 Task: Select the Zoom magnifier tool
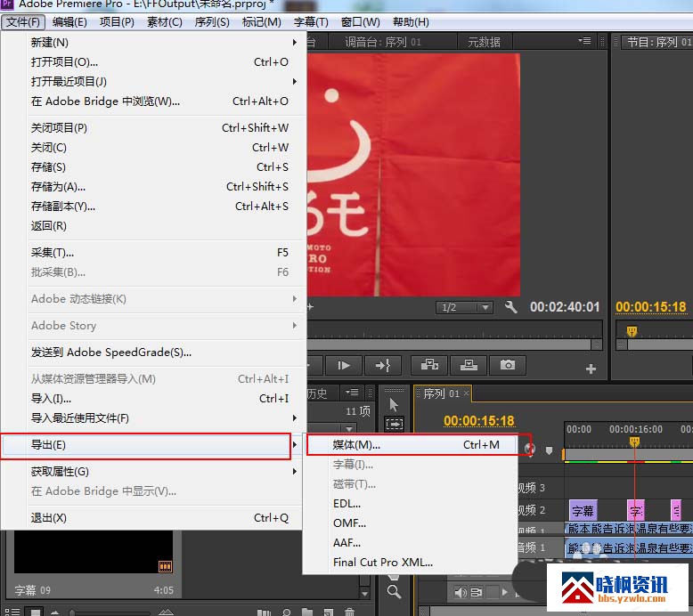click(x=394, y=592)
